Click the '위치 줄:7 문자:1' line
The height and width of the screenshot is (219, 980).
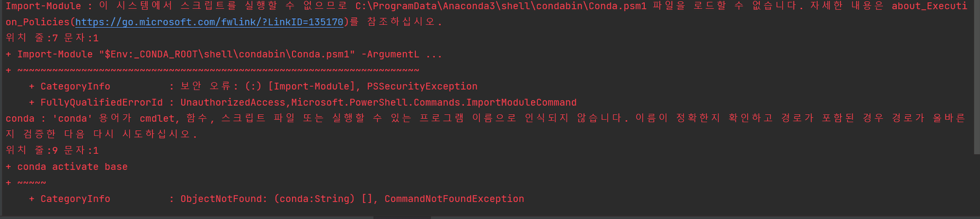pos(52,38)
